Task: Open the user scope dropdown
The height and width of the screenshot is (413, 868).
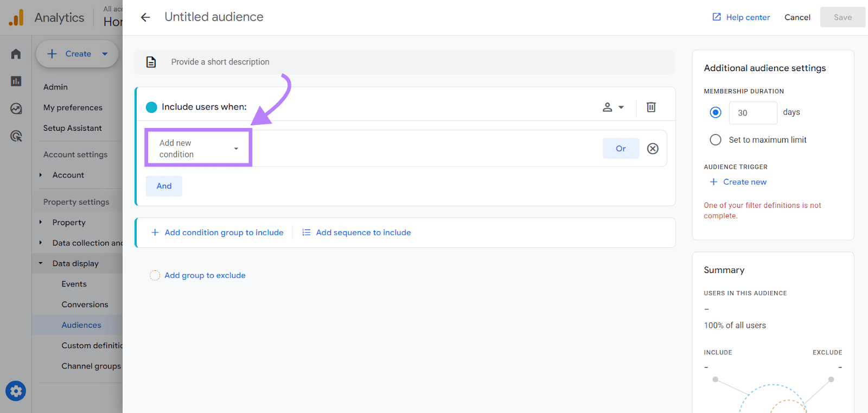Action: (613, 107)
